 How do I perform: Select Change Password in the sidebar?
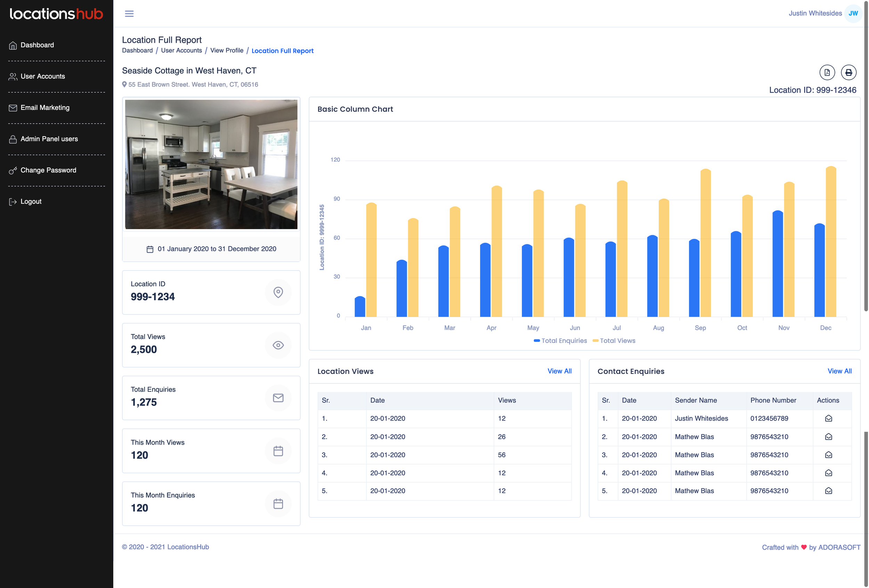[48, 170]
